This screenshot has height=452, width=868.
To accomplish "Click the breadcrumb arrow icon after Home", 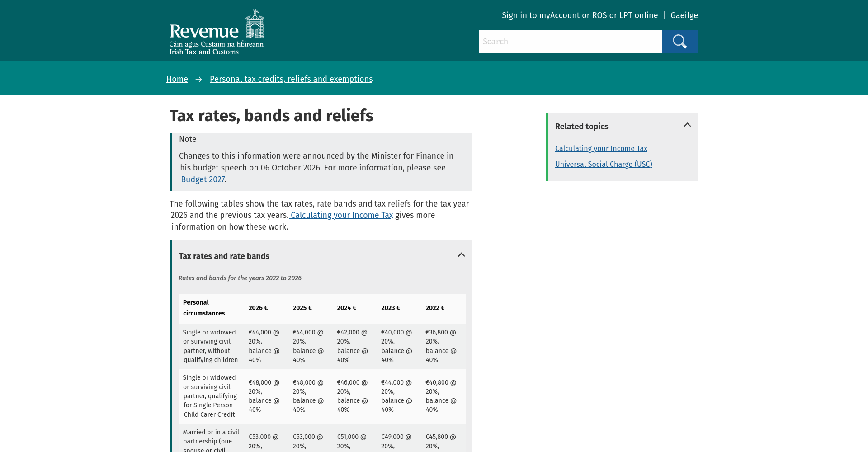I will tap(198, 80).
